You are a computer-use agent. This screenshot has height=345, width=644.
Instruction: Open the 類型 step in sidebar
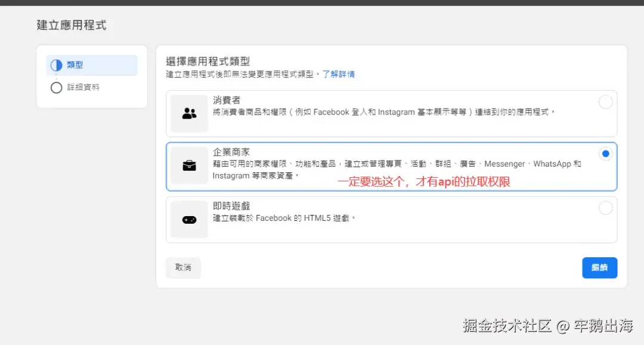(x=75, y=65)
